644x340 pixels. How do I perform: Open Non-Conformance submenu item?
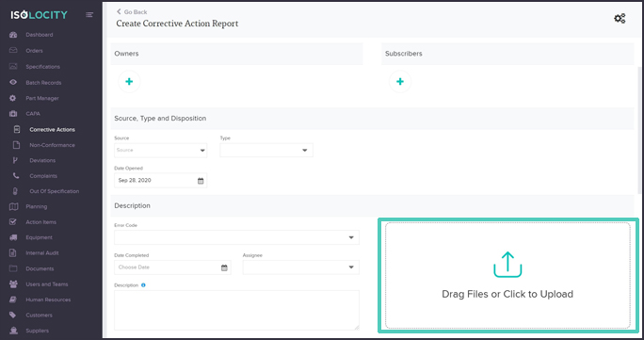52,145
